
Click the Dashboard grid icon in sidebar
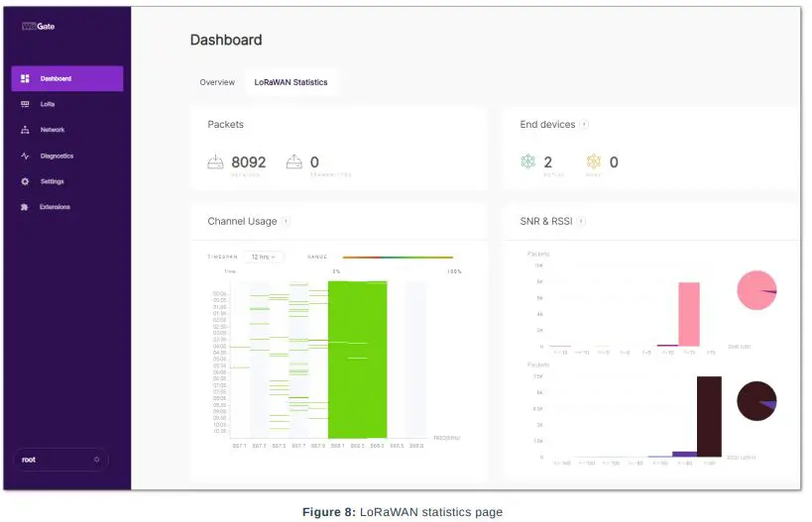(x=25, y=78)
